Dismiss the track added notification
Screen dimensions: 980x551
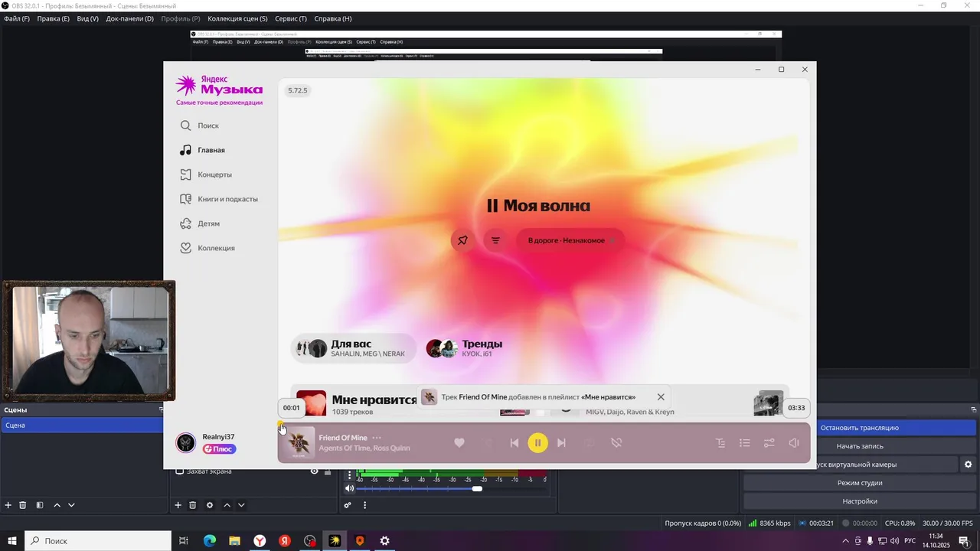661,397
